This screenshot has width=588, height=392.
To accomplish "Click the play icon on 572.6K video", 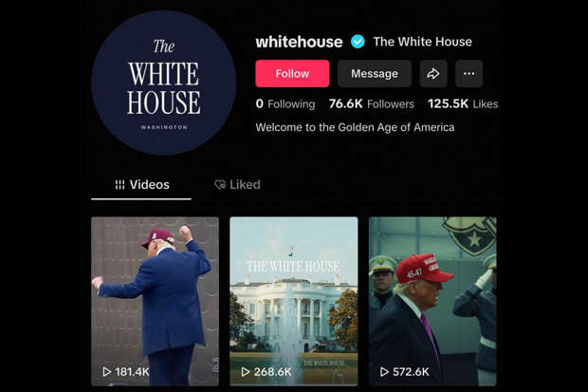I will tap(384, 372).
